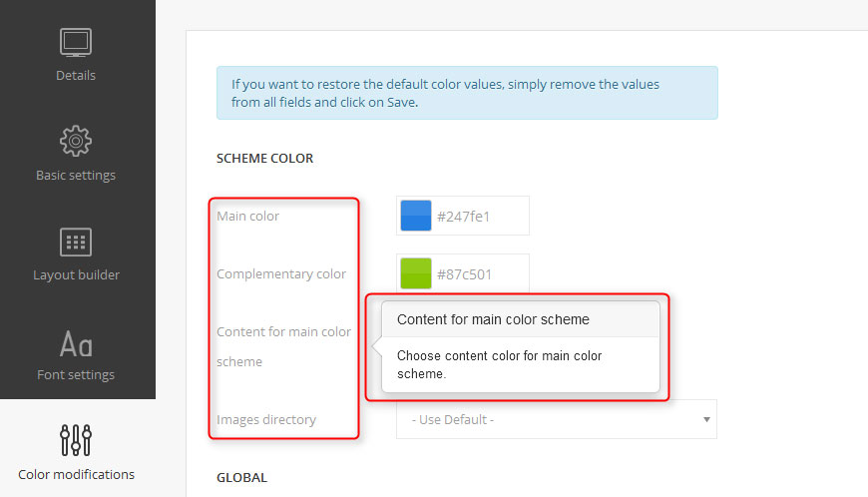Switch to the Details tab label
Image resolution: width=868 pixels, height=497 pixels.
pos(76,75)
